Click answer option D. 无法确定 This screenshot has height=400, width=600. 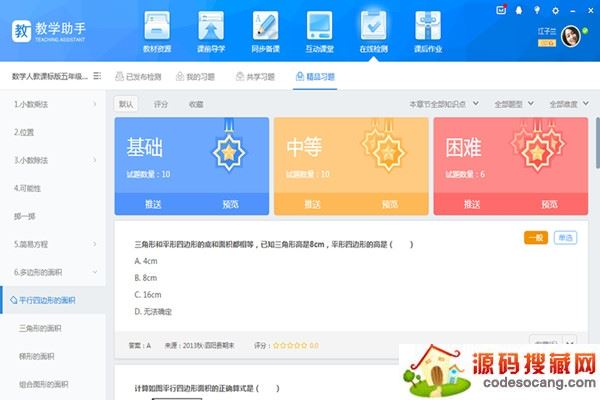[153, 312]
